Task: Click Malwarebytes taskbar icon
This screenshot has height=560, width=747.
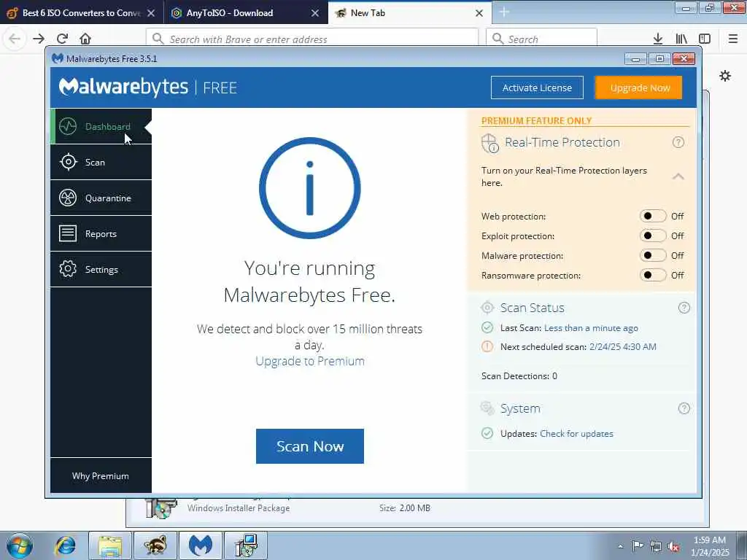Action: (x=200, y=545)
